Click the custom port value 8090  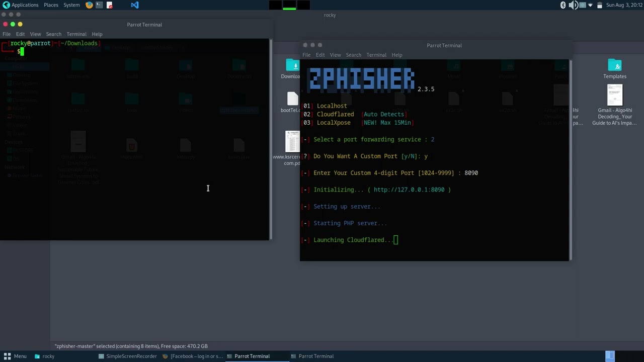click(471, 173)
